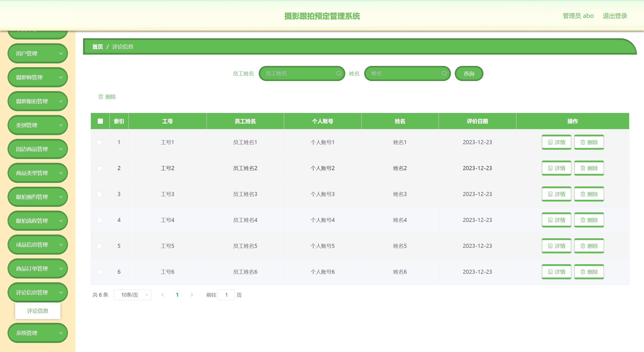Screen dimensions: 644x352
Task: Click the 详情 document icon in row 4
Action: pyautogui.click(x=550, y=220)
